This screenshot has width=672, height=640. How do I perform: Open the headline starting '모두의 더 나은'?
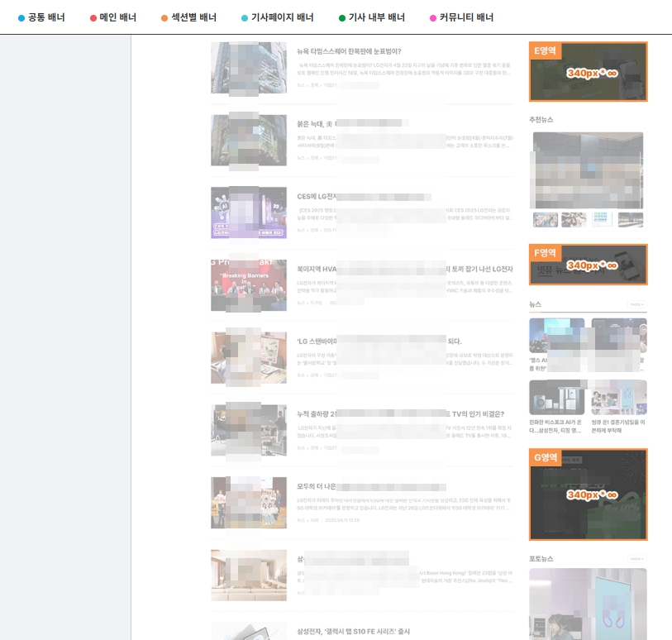[372, 486]
